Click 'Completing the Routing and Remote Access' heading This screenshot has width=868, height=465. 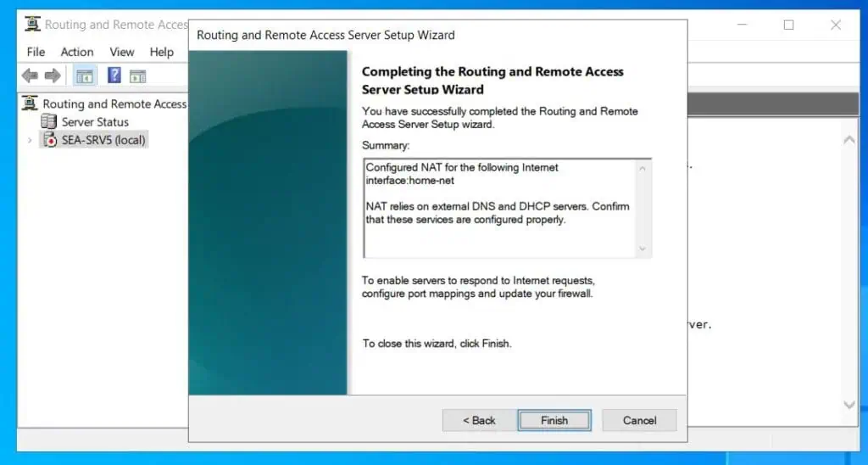[x=492, y=71]
